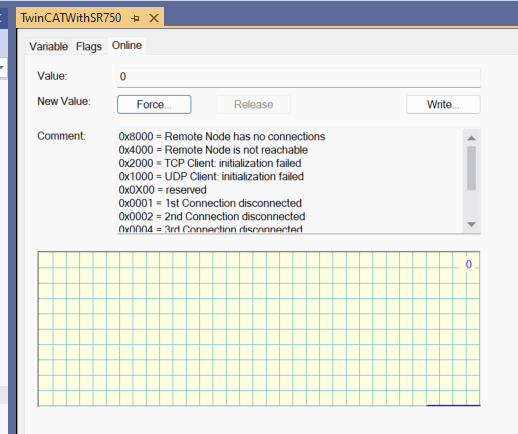Screen dimensions: 518x434
Task: Select the line '0x8000 = Remote Node has no connections'
Action: [222, 137]
